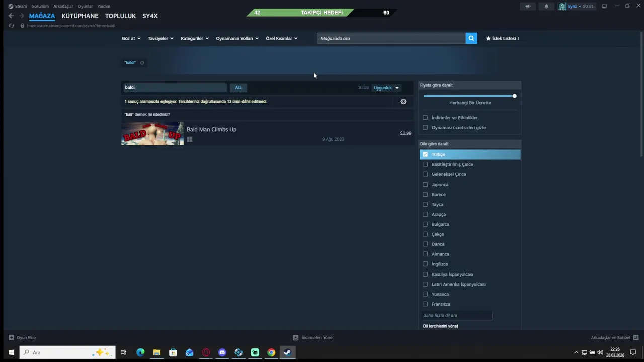Reload the store page
The height and width of the screenshot is (362, 644).
click(x=11, y=25)
